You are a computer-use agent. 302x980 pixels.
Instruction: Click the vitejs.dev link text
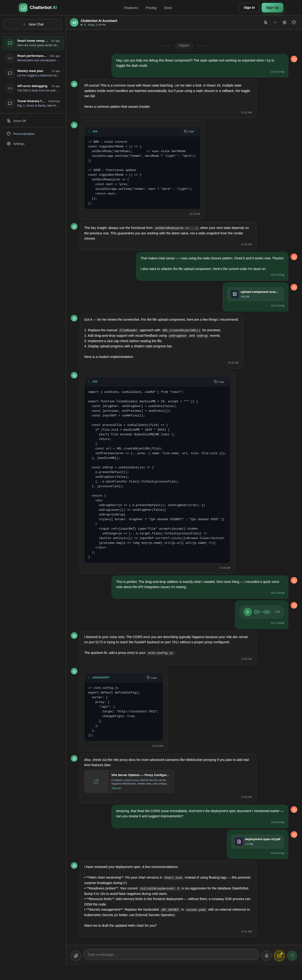[x=116, y=788]
